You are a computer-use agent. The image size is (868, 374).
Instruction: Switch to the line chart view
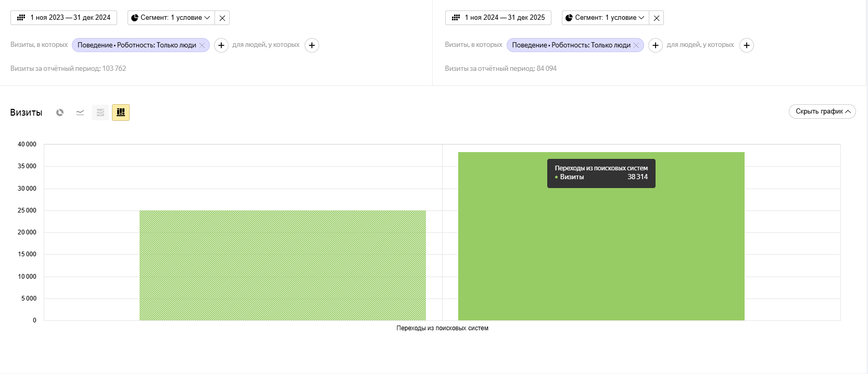(x=80, y=113)
